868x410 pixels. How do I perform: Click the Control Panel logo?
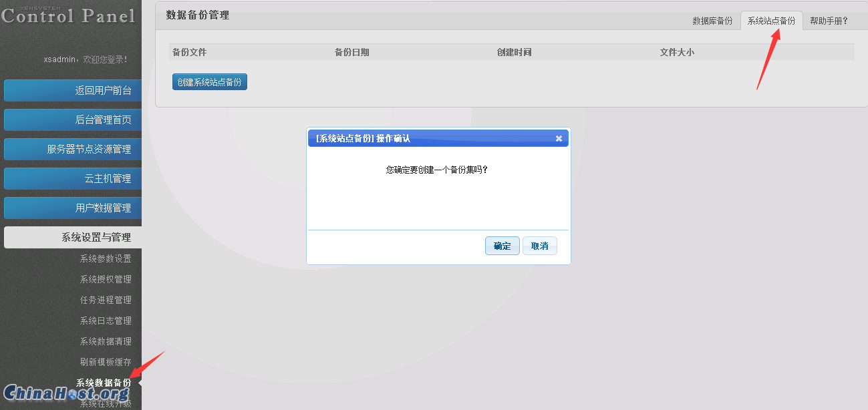[68, 15]
